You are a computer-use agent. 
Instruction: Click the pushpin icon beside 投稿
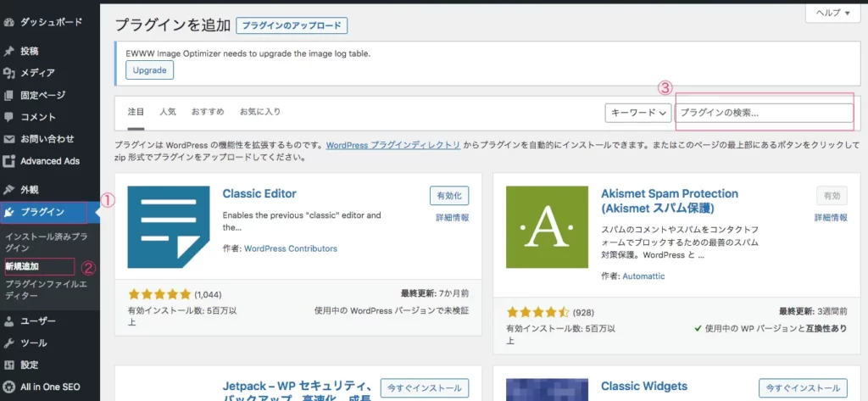(x=8, y=52)
